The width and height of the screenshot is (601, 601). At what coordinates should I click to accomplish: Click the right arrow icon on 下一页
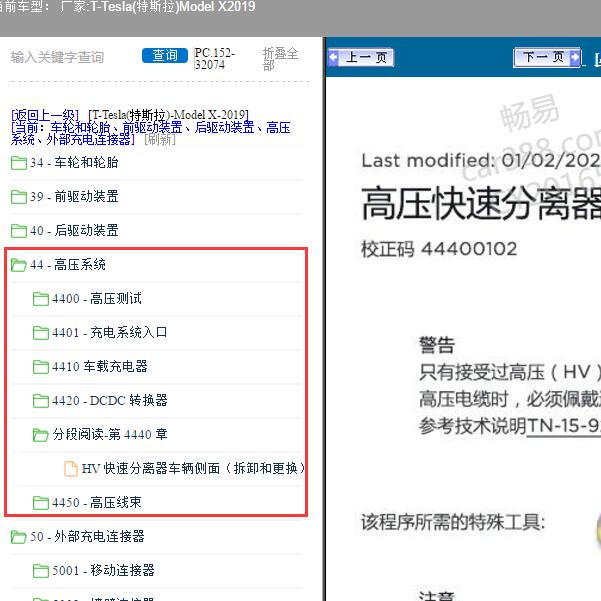tap(575, 57)
